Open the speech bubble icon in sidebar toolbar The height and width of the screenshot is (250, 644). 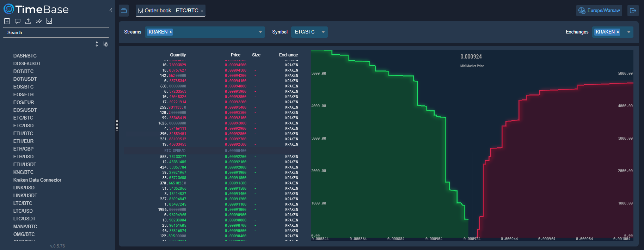coord(18,21)
